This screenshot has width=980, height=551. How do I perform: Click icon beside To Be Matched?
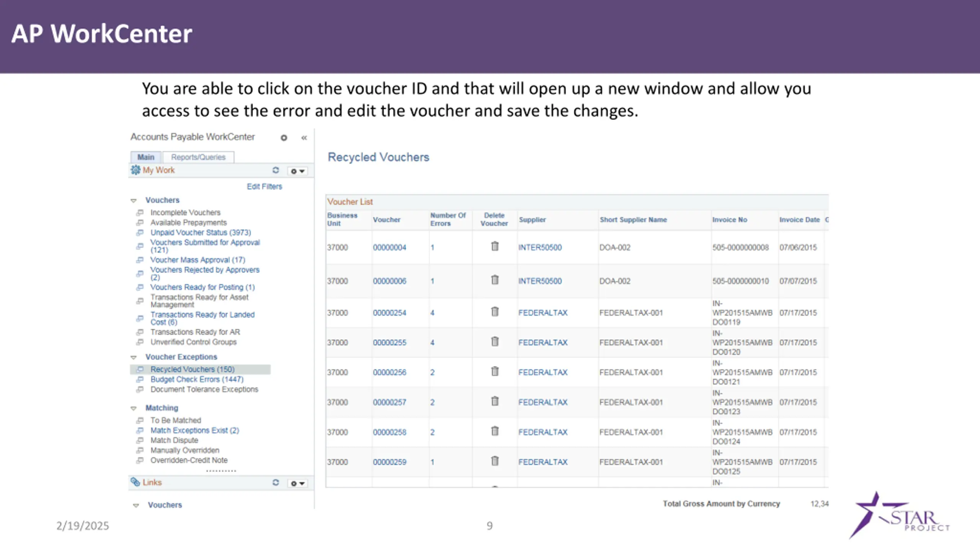pos(140,420)
